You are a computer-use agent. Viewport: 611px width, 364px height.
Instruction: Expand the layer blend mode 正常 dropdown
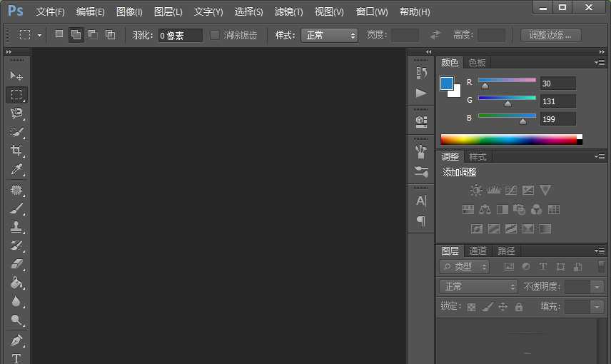(478, 286)
